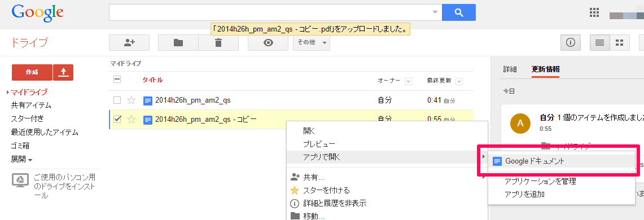Click the Googleドキュメント icon in submenu
This screenshot has width=644, height=220.
(x=497, y=161)
